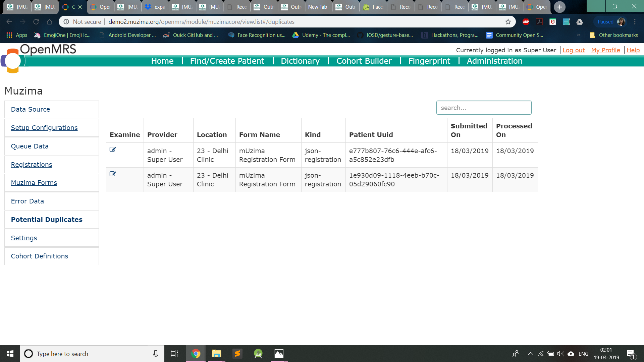Open EmojiOne bookmark
The image size is (644, 362).
coord(62,35)
